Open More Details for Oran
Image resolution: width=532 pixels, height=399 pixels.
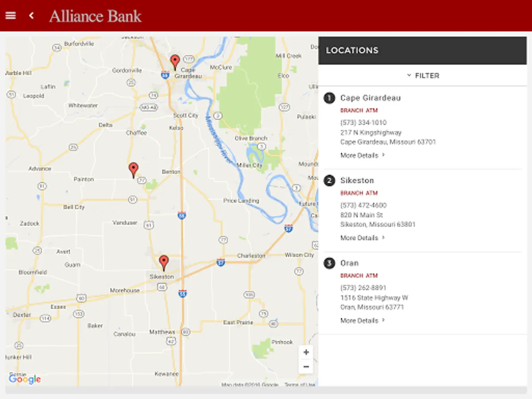click(359, 320)
